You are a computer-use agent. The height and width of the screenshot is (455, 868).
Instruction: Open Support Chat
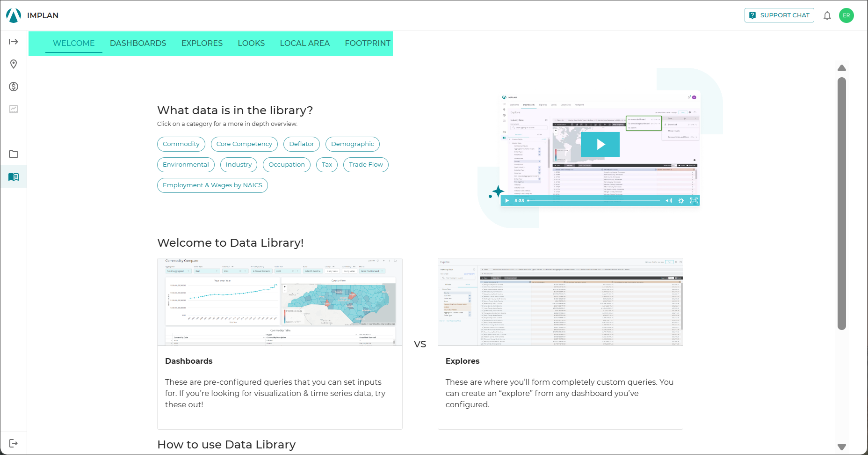[779, 15]
